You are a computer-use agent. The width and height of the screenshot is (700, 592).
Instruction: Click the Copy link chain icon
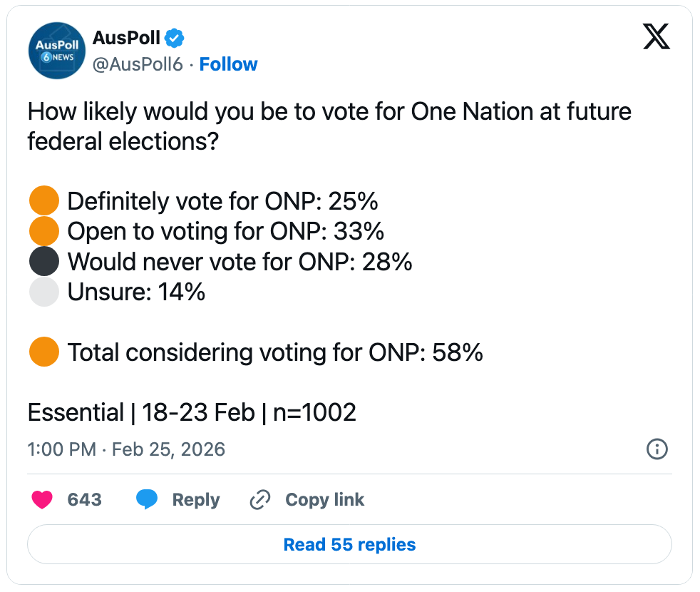259,500
